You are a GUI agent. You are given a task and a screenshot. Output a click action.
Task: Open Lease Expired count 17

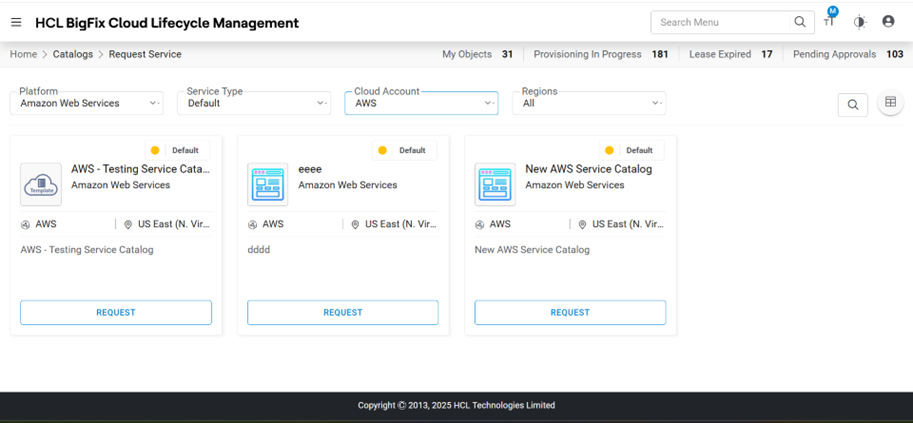[731, 54]
